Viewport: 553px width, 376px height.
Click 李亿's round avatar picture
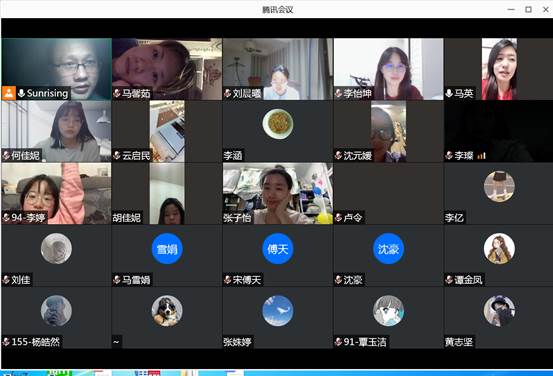tap(499, 186)
